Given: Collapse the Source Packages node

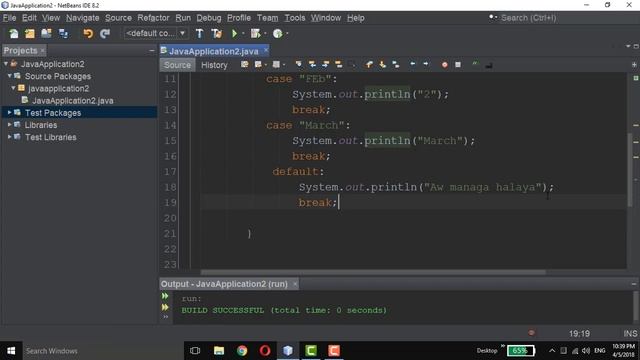Looking at the screenshot, I should coord(9,76).
